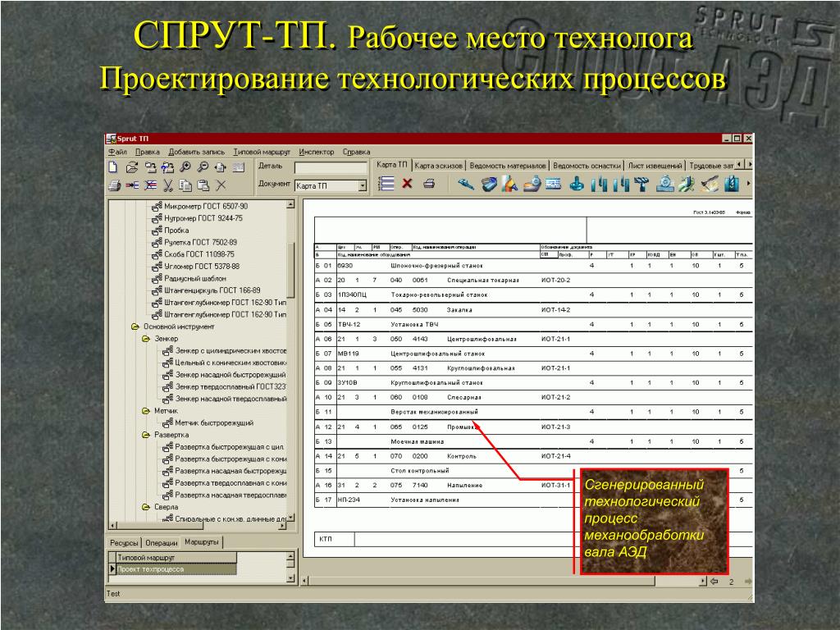This screenshot has width=840, height=630.
Task: Open the Типовой маршрут menu
Action: coord(262,152)
